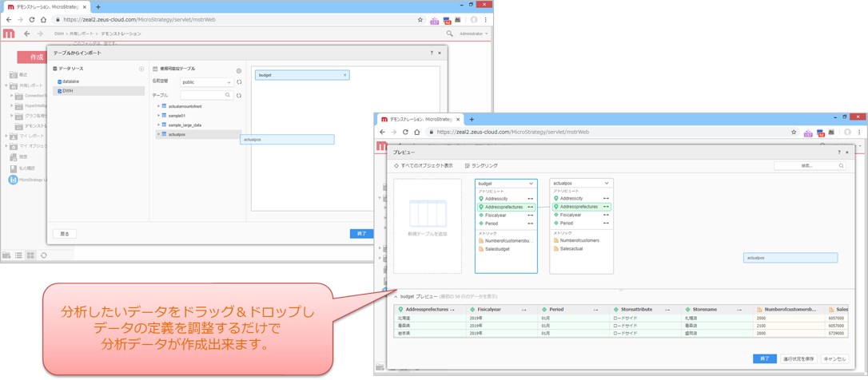Select Salesbudget metric
Screen dimensions: 868x380
[x=497, y=249]
